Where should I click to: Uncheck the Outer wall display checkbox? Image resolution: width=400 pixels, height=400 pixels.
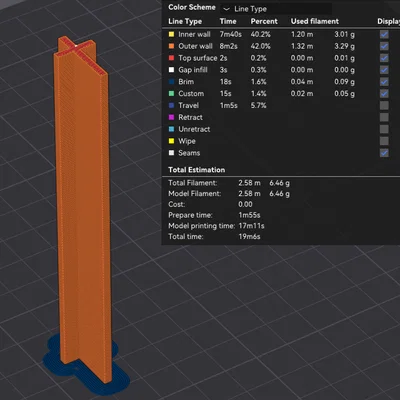[x=384, y=46]
